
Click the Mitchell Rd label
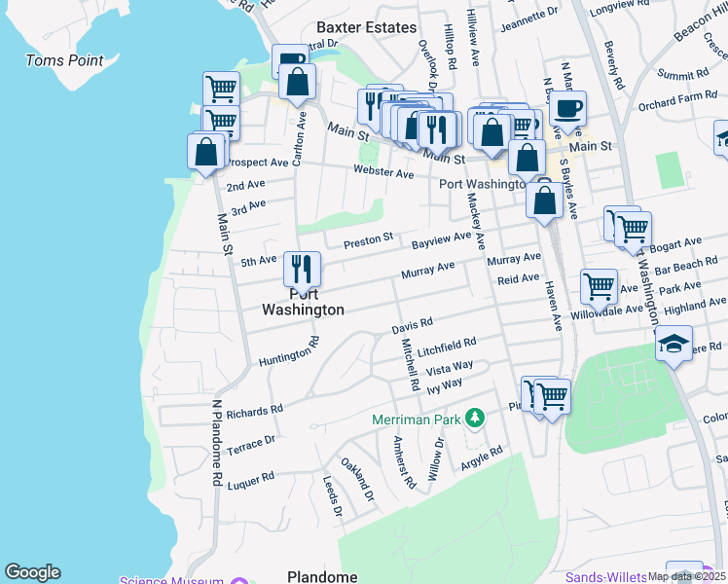pos(411,364)
